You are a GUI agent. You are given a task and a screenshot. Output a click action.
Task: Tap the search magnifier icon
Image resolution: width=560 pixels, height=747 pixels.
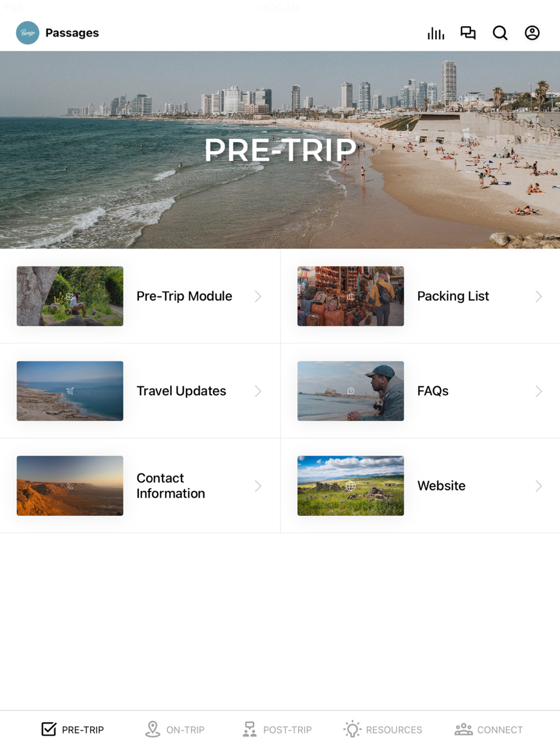coord(500,33)
